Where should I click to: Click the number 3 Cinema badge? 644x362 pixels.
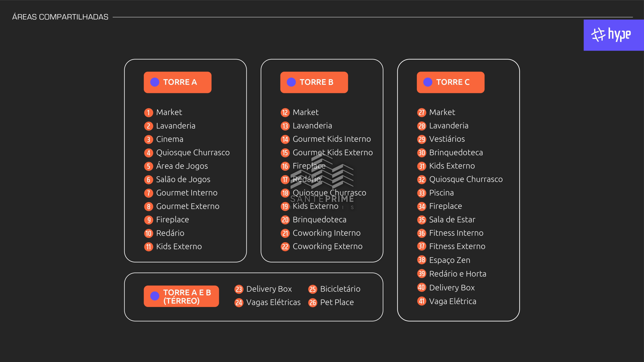(x=148, y=140)
